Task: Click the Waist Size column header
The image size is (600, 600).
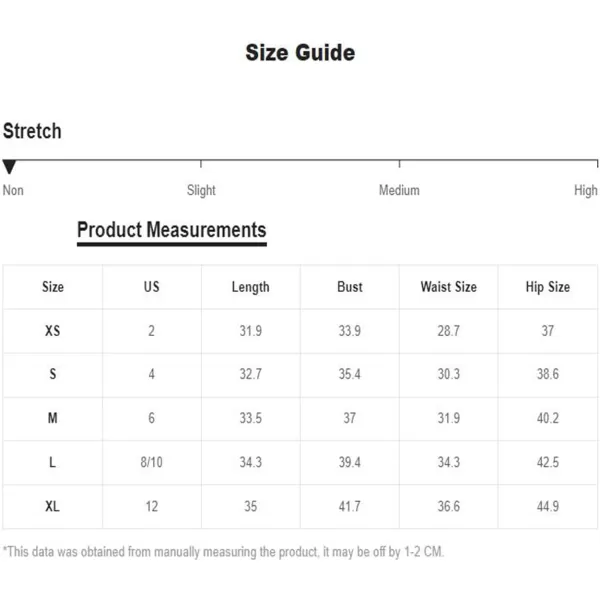Action: [x=448, y=287]
